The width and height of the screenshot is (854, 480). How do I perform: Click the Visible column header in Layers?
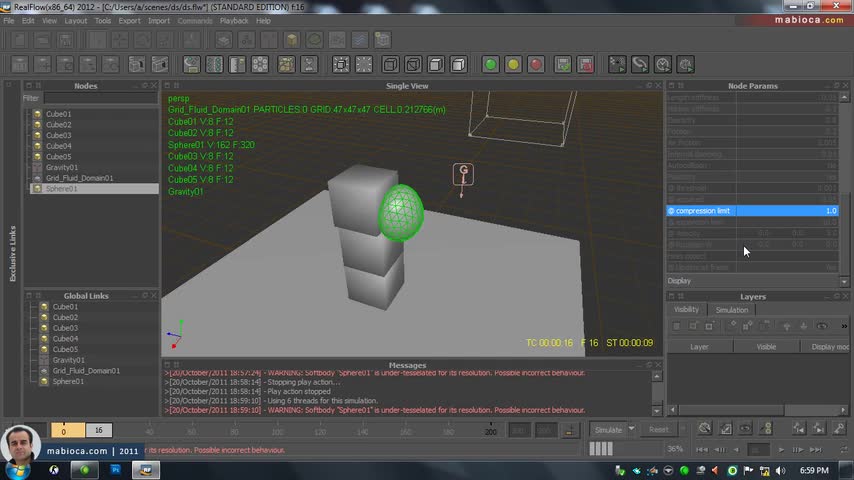(766, 347)
